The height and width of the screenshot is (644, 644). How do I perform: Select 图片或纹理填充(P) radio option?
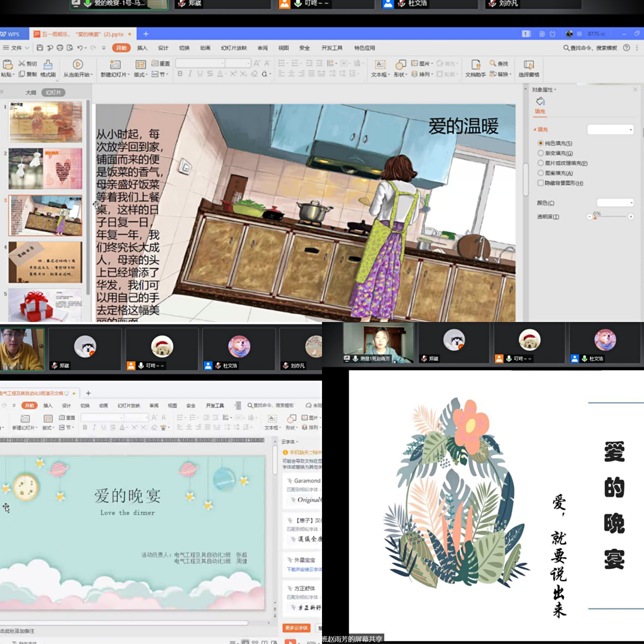coord(541,163)
